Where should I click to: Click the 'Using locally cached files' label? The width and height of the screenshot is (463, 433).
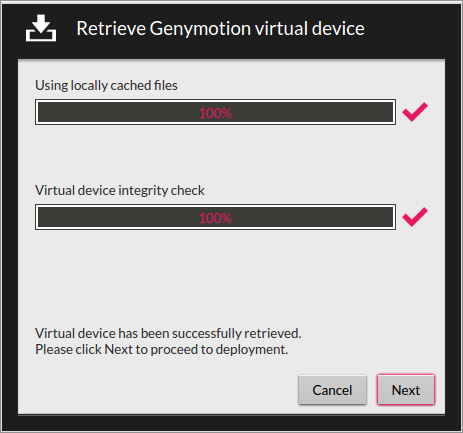pos(106,85)
